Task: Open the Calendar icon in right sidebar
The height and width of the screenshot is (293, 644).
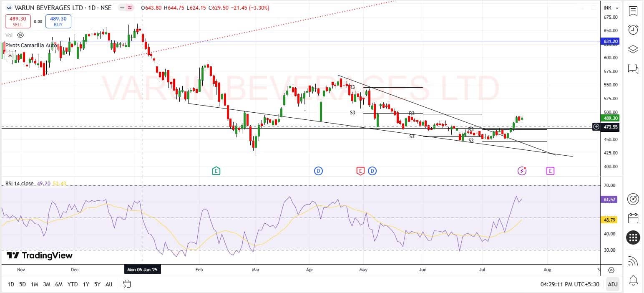Action: pos(633,218)
